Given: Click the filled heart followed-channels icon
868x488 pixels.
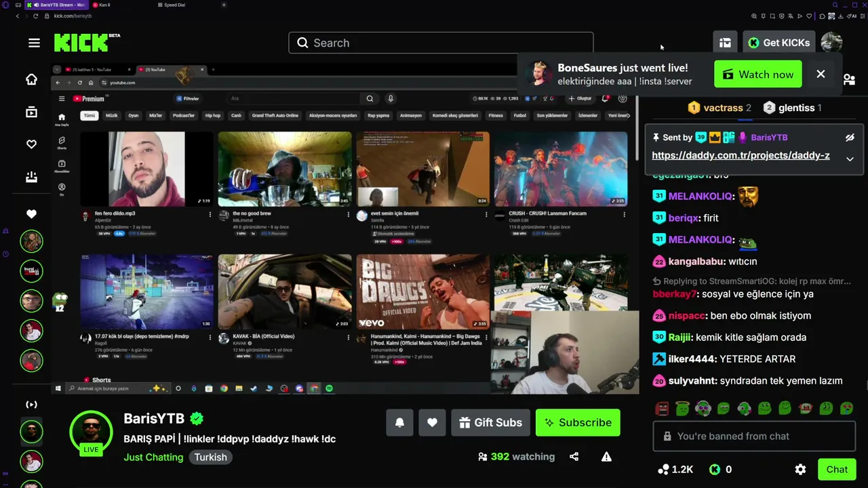Looking at the screenshot, I should [x=31, y=214].
